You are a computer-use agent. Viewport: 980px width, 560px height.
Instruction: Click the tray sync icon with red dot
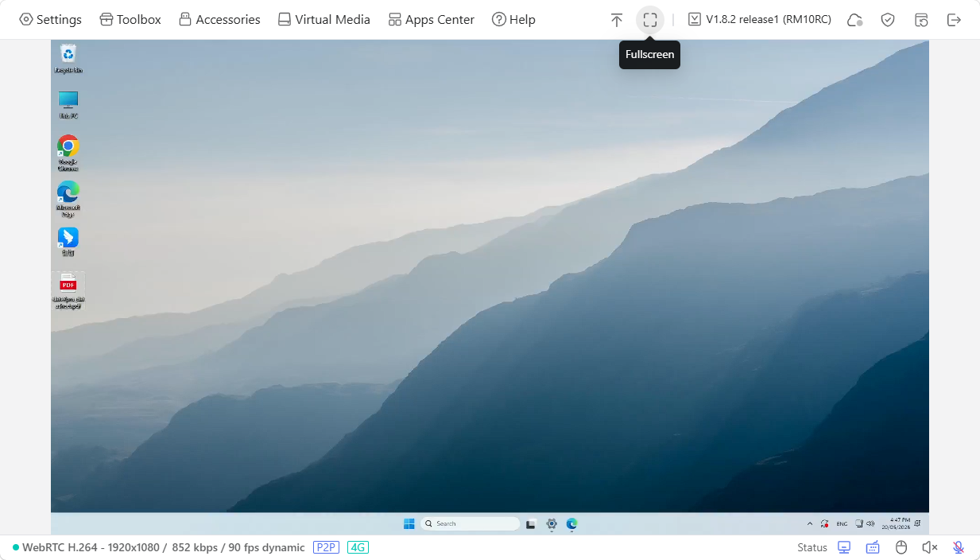pos(825,523)
